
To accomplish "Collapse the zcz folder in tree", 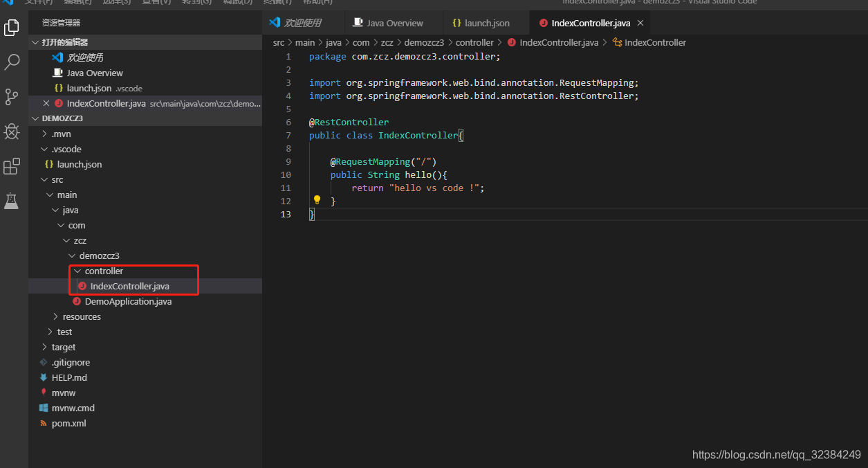I will click(145, 240).
